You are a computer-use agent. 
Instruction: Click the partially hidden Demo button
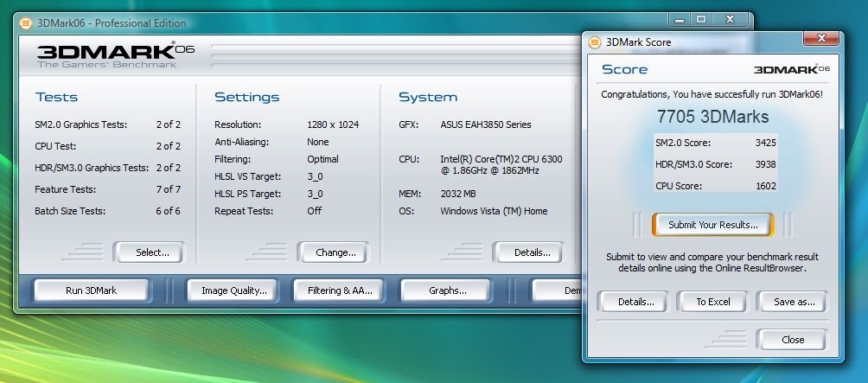tap(558, 290)
